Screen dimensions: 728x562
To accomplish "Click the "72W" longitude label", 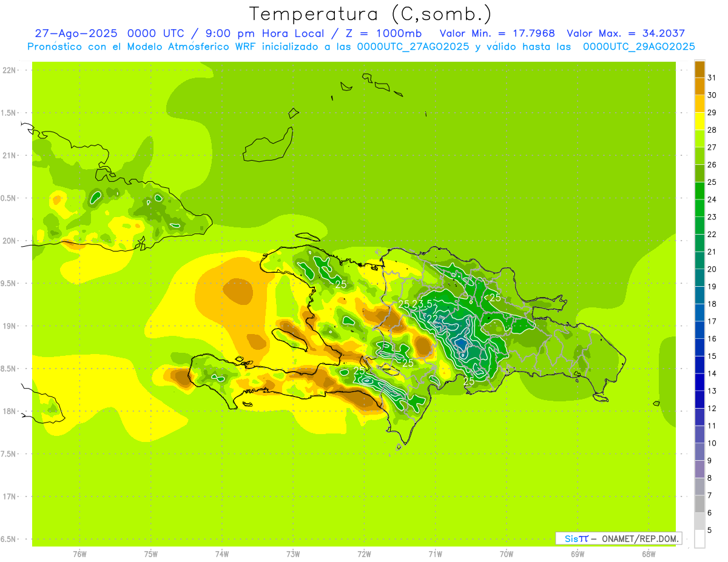I will (x=364, y=554).
